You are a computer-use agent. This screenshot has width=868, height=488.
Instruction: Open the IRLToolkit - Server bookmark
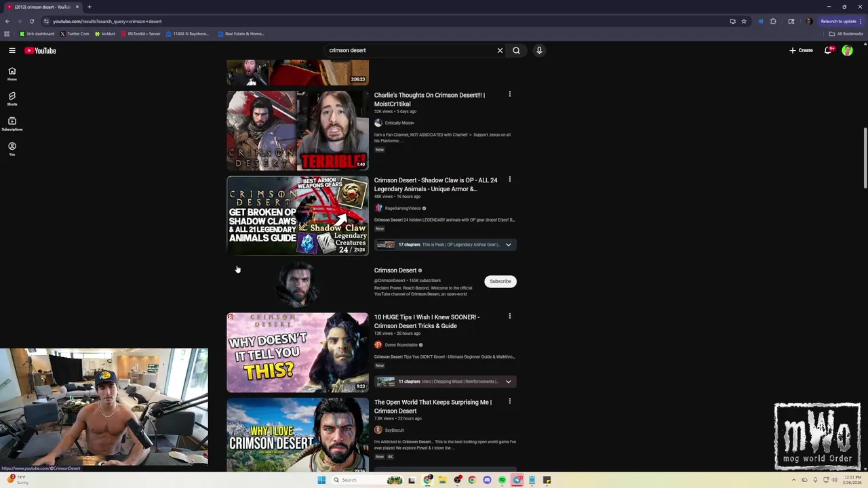140,34
